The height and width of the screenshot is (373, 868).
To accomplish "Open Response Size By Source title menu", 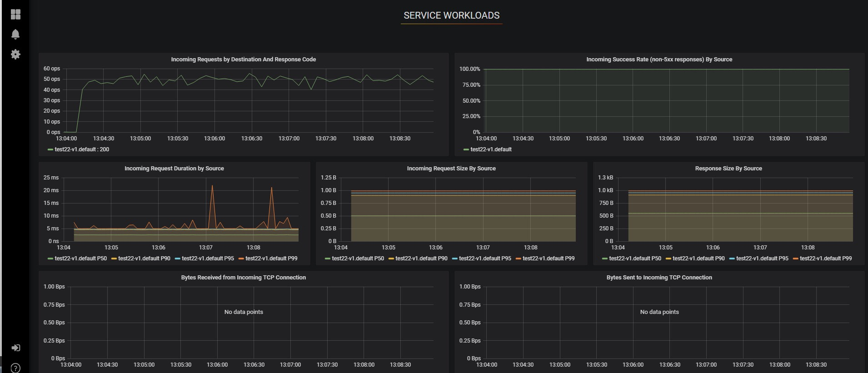I will click(728, 169).
